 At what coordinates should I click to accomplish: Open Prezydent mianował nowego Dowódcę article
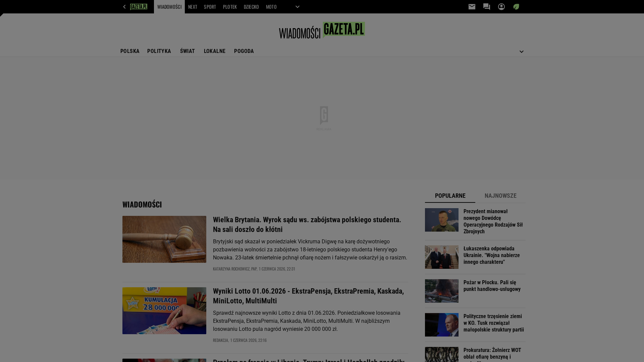point(493,221)
